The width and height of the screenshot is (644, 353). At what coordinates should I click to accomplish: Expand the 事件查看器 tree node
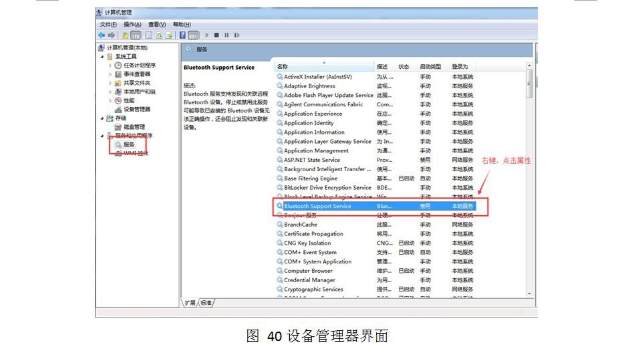[110, 74]
